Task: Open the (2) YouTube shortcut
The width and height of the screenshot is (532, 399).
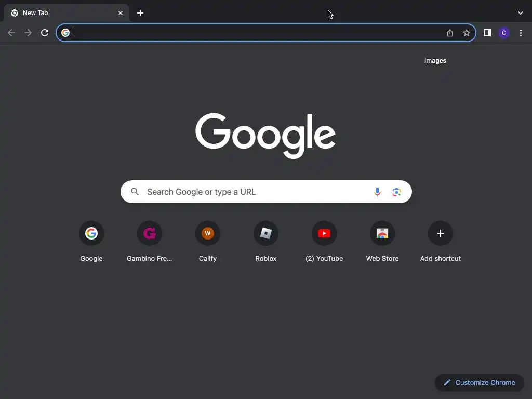Action: 324,242
